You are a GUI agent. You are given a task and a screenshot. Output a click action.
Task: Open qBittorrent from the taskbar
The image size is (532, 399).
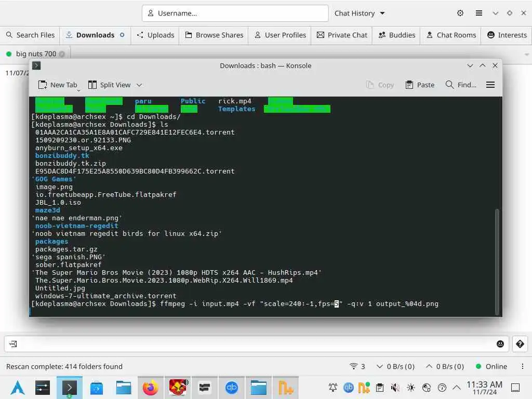(x=231, y=388)
